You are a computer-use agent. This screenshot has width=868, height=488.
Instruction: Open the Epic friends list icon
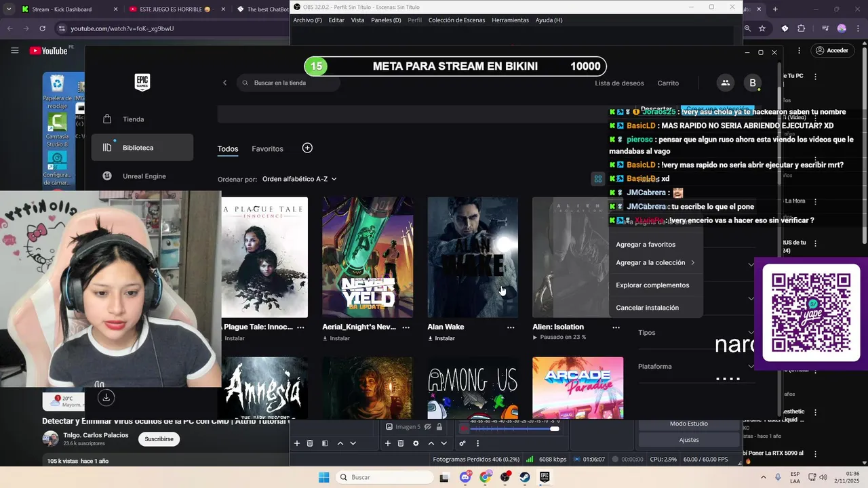coord(725,83)
